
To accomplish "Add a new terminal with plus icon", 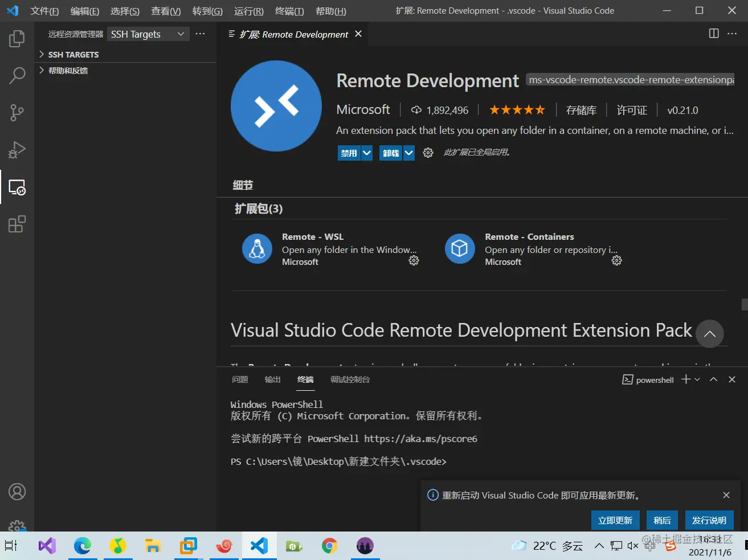I will (686, 379).
